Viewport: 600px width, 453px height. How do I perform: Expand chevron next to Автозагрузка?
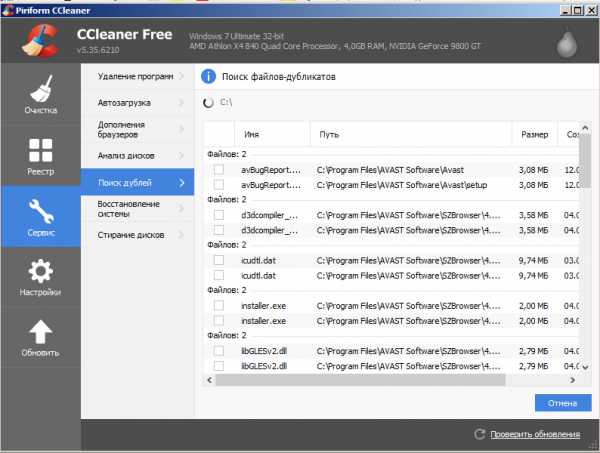click(181, 103)
